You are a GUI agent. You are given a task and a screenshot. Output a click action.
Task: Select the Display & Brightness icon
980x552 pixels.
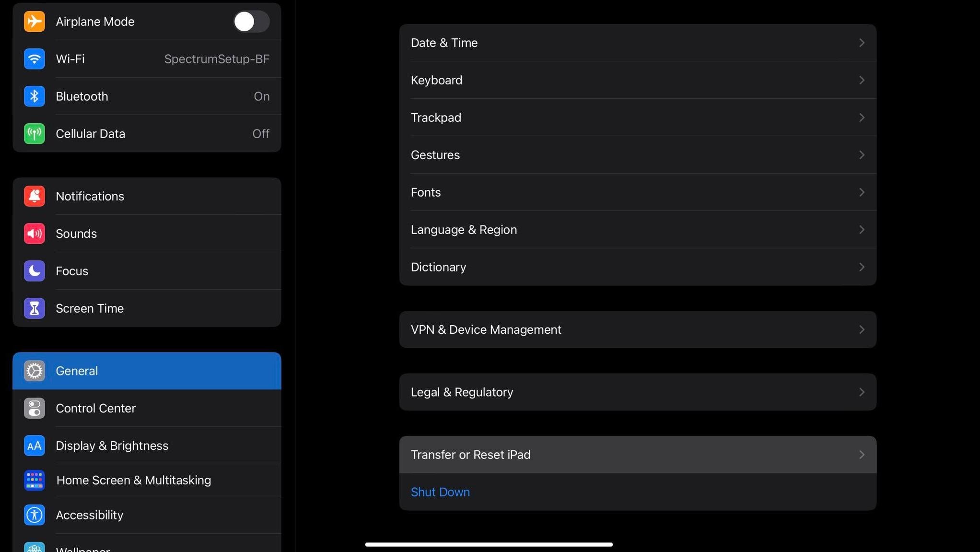tap(34, 446)
